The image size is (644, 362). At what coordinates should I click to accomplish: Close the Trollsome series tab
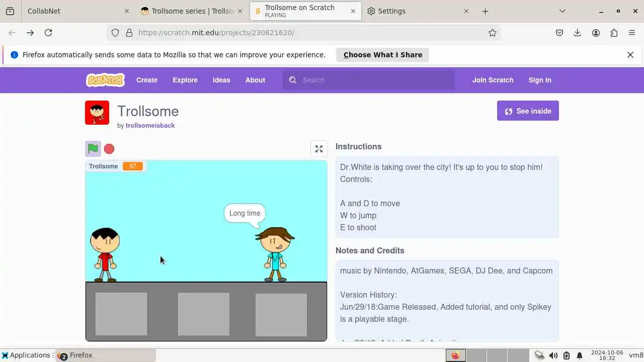pos(239,11)
